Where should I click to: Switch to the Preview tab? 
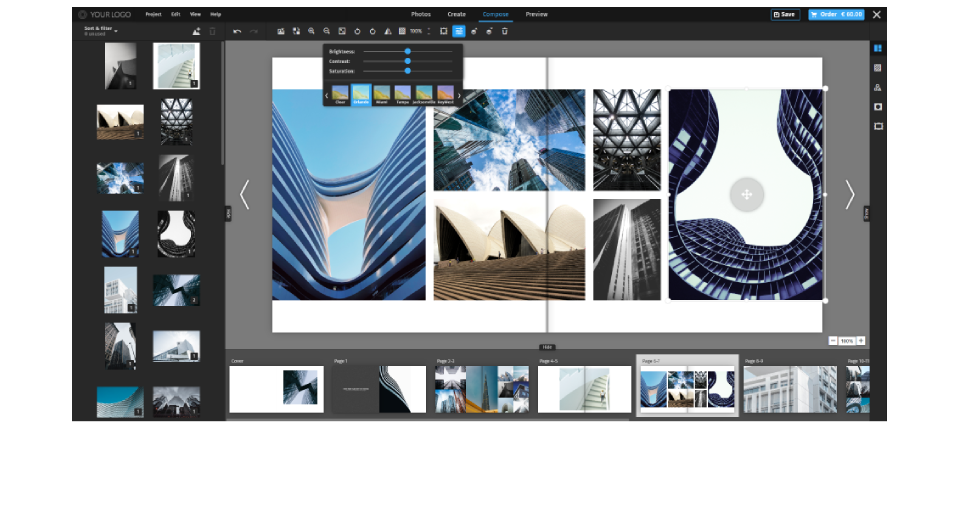pyautogui.click(x=536, y=14)
